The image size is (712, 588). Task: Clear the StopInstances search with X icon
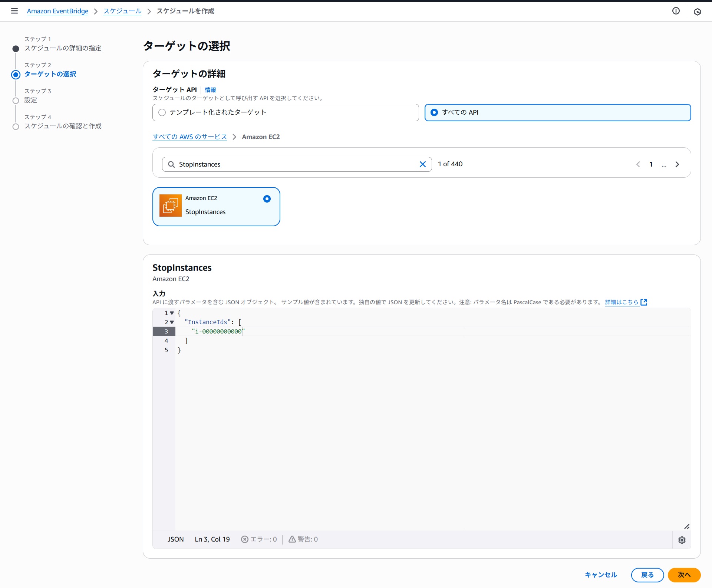coord(422,164)
